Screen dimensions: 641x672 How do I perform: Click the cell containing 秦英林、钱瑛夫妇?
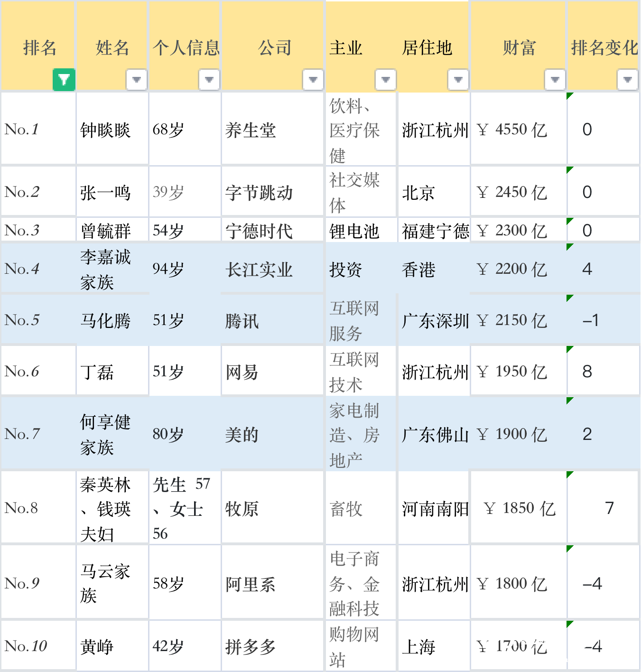coord(112,508)
